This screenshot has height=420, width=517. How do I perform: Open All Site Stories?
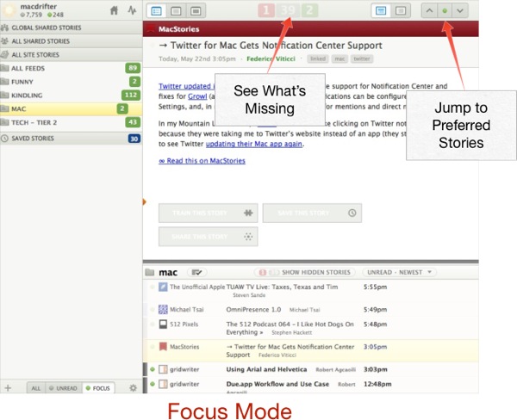tap(71, 55)
